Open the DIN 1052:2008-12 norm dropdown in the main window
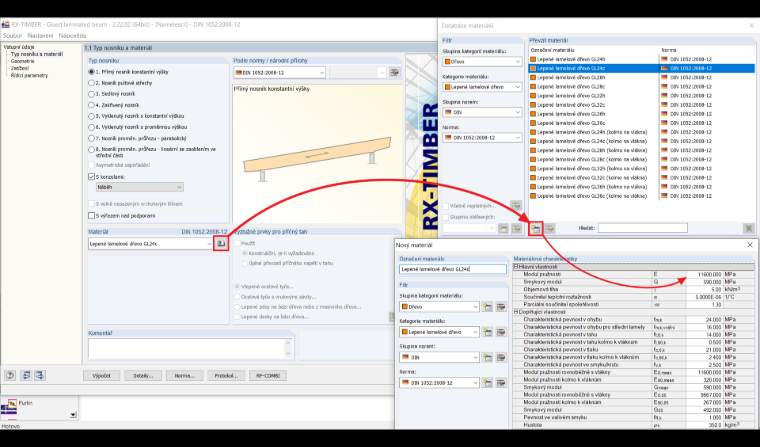 279,73
